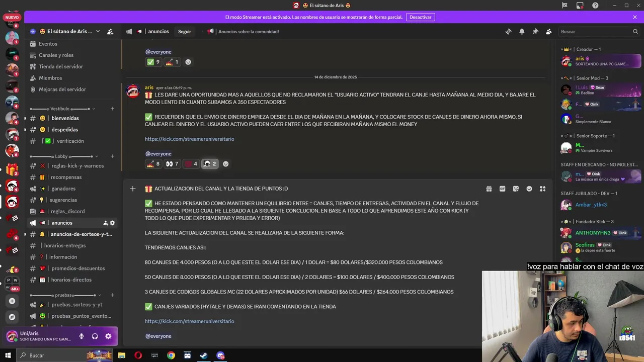Toggle the reaction showing count 1

(172, 62)
